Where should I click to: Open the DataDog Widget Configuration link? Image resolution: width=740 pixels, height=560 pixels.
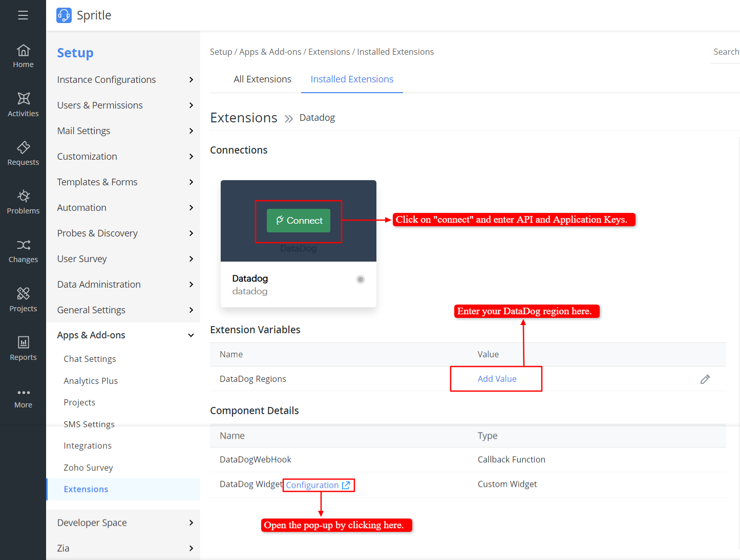318,485
